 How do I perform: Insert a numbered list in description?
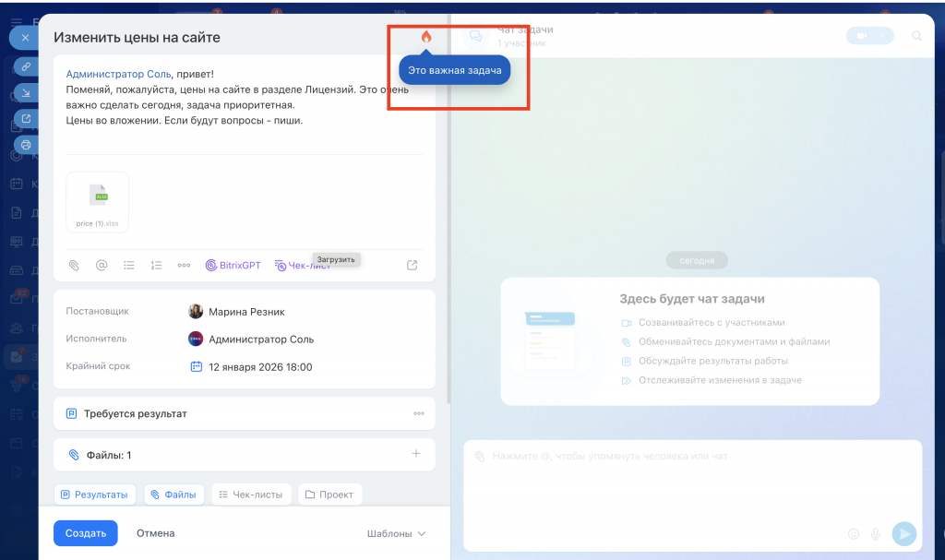(x=157, y=265)
